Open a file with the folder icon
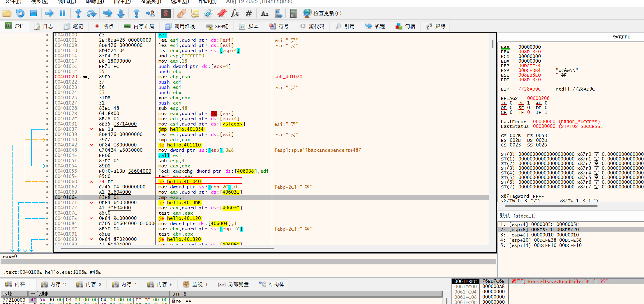The height and width of the screenshot is (304, 644). 7,13
